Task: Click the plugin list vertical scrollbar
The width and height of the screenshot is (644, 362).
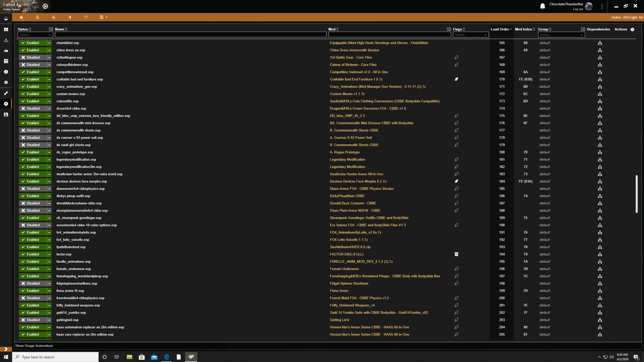Action: 636,194
